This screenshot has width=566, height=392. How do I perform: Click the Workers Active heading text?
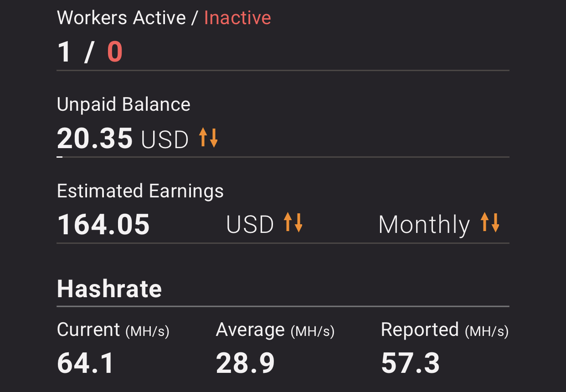click(x=121, y=18)
